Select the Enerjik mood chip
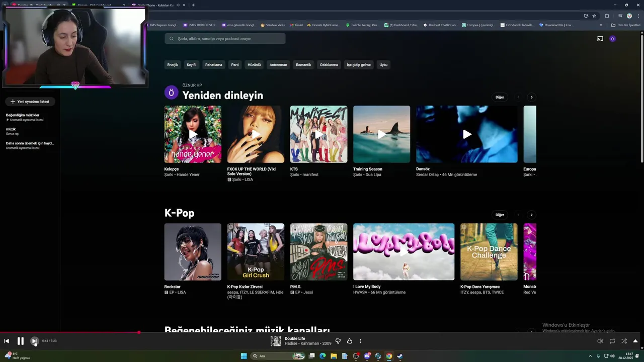 coord(173,65)
